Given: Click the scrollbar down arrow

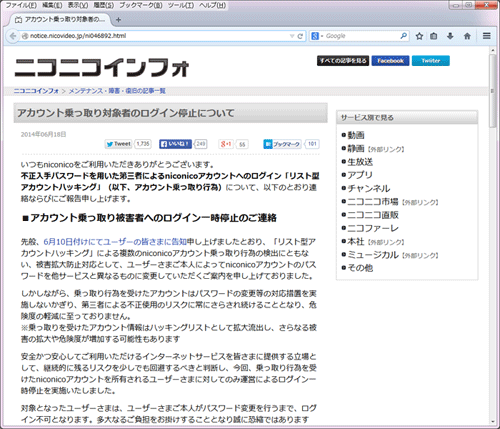Looking at the screenshot, I should point(493,421).
